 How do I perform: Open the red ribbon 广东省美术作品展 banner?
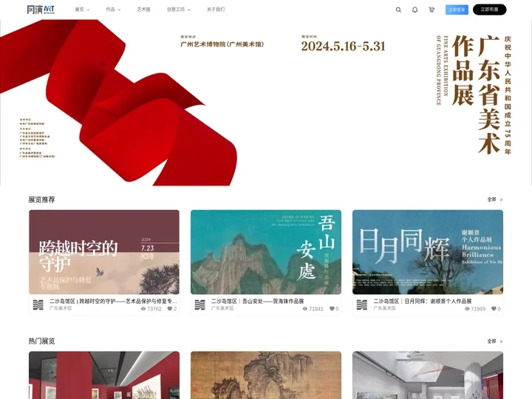[266, 103]
